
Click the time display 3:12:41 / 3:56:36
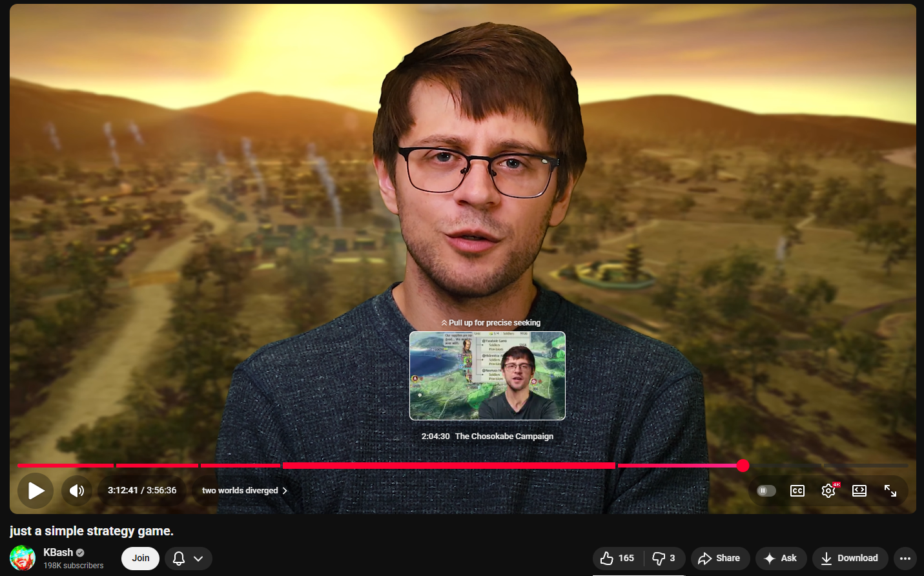coord(142,491)
